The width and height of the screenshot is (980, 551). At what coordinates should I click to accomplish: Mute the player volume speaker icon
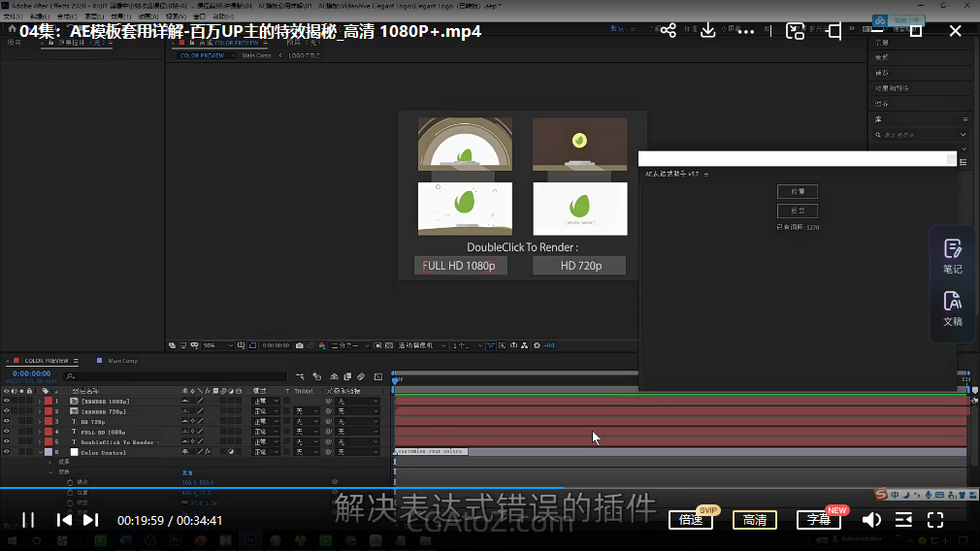[x=871, y=520]
